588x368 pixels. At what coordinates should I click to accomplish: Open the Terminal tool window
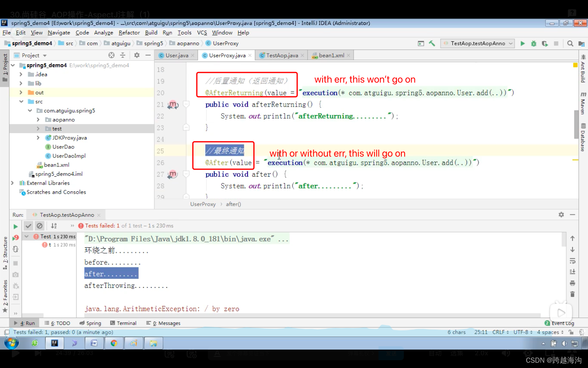123,323
